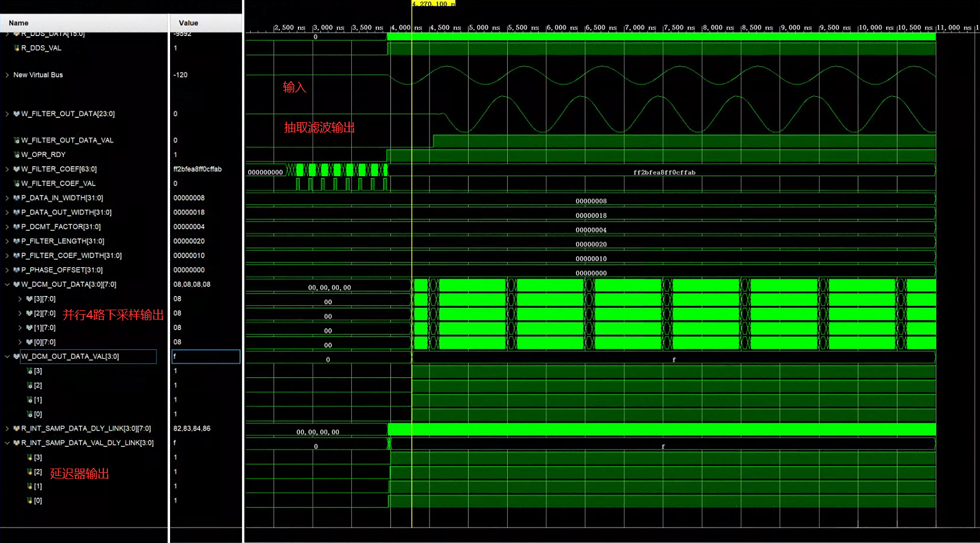980x543 pixels.
Task: Click the Name column header
Action: tap(19, 23)
